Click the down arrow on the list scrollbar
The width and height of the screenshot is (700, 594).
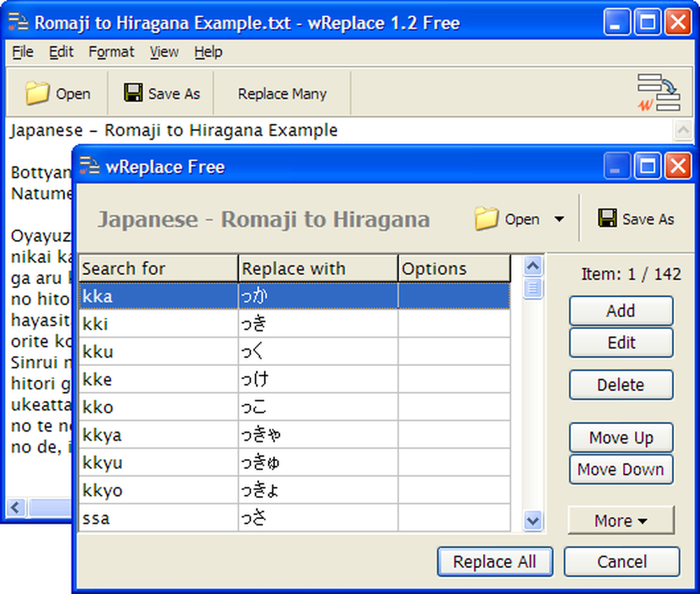tap(533, 521)
